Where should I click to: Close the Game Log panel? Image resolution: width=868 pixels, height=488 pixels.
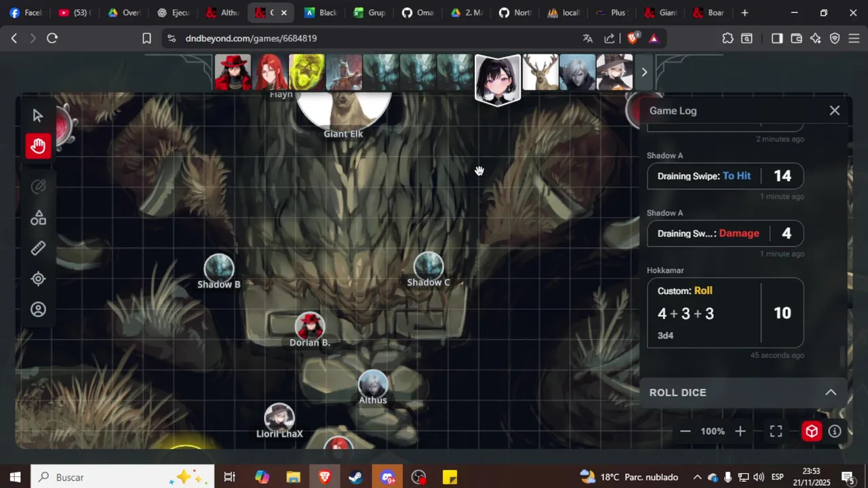click(835, 110)
